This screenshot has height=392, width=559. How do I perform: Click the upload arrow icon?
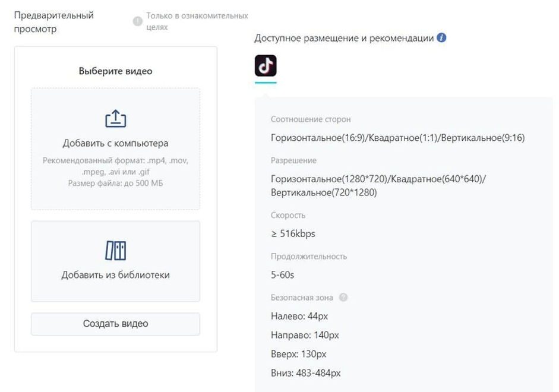pos(115,118)
